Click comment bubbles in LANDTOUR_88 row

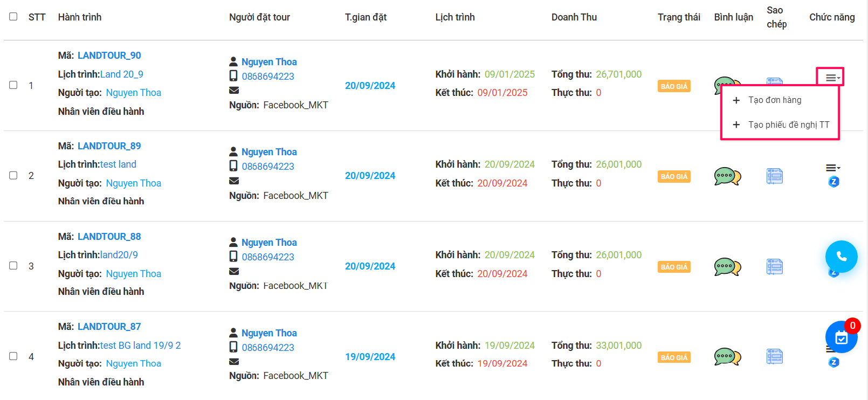tap(727, 267)
